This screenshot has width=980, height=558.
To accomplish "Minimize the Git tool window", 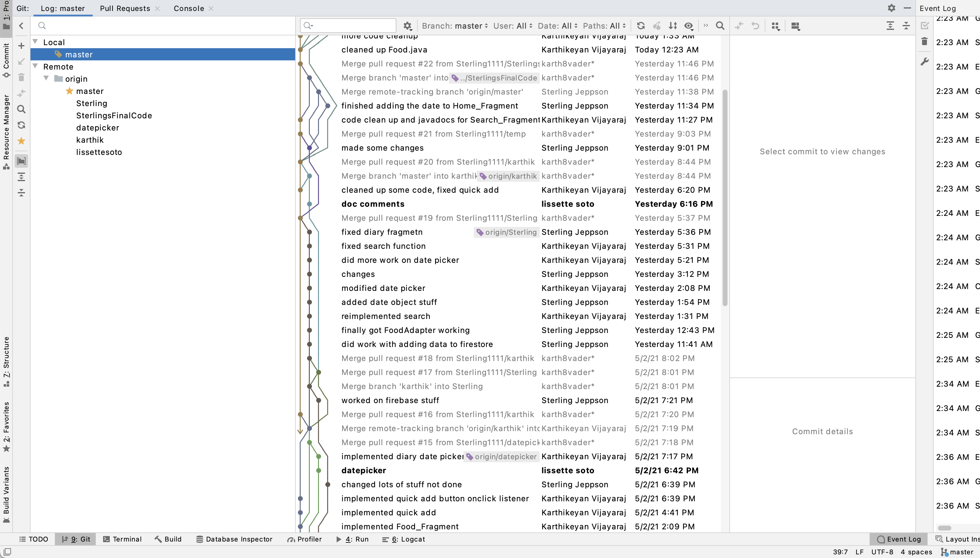I will [907, 8].
